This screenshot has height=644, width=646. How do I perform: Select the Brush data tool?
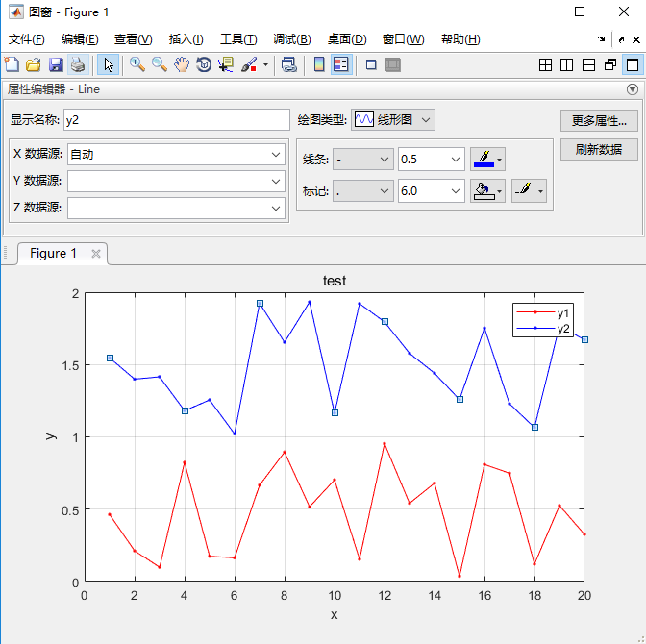(x=249, y=64)
